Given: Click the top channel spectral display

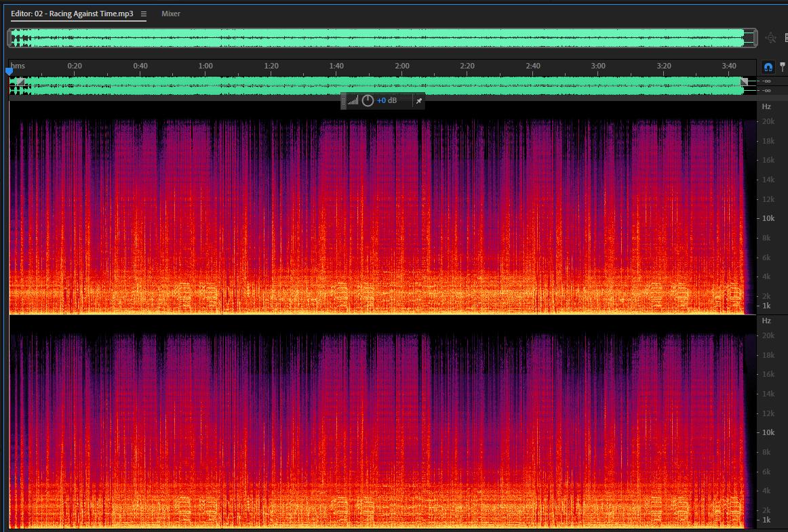Looking at the screenshot, I should click(382, 208).
